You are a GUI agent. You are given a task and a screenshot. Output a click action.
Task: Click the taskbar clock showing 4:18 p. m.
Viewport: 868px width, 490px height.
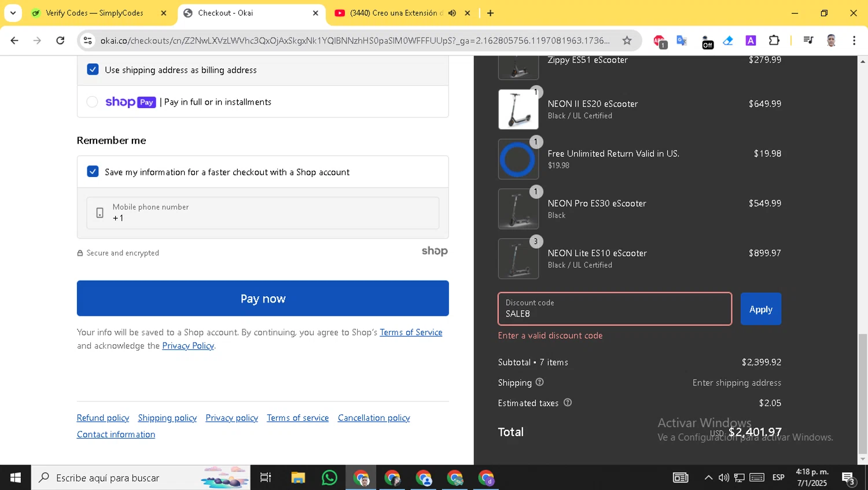[x=812, y=478]
